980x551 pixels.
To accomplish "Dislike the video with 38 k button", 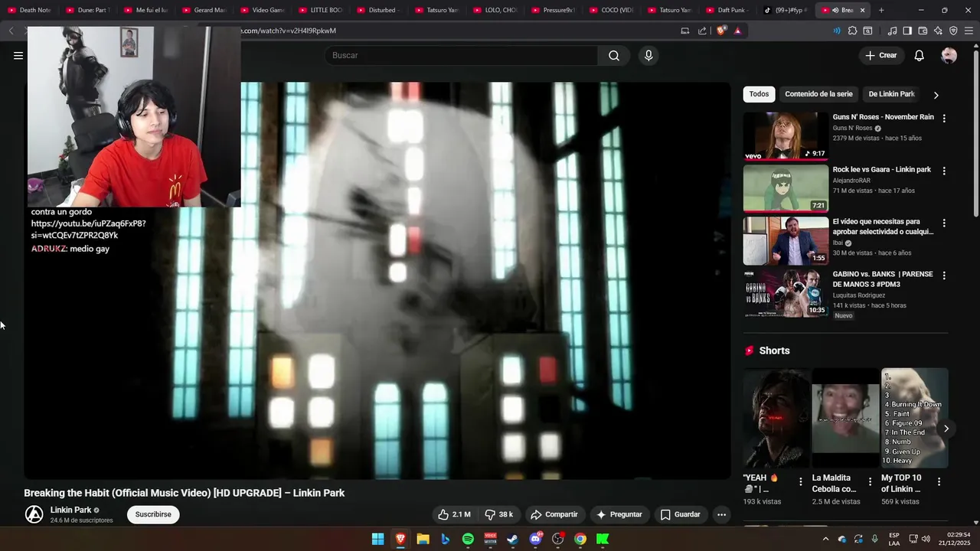I will pyautogui.click(x=499, y=514).
